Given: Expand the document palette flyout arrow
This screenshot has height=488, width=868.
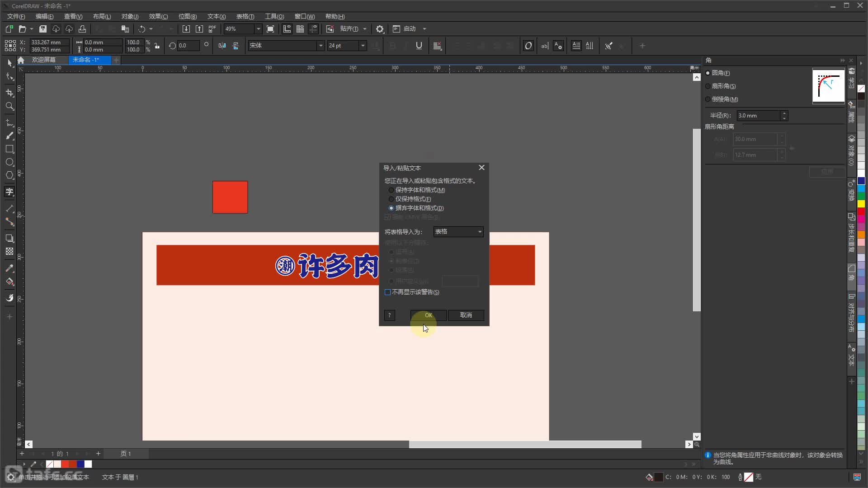Looking at the screenshot, I should coord(24,464).
